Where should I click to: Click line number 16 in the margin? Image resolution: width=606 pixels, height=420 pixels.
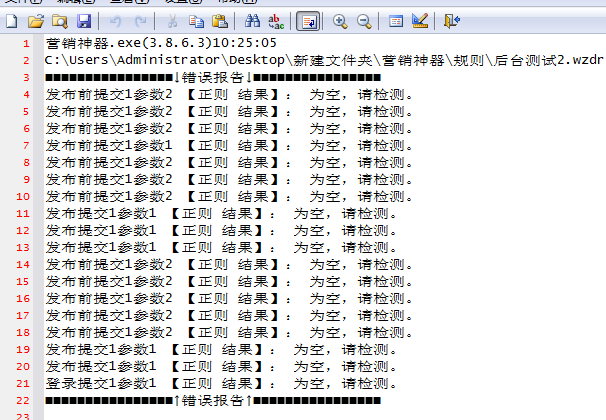[x=23, y=298]
